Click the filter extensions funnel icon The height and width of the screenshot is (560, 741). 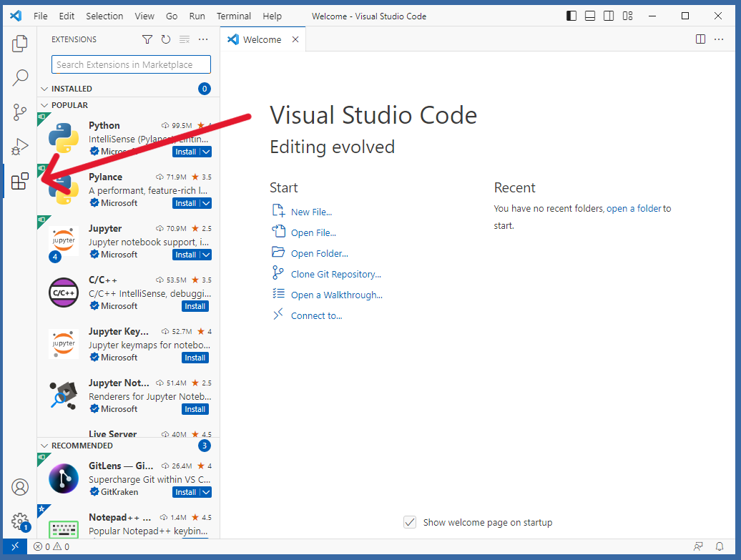click(x=147, y=40)
